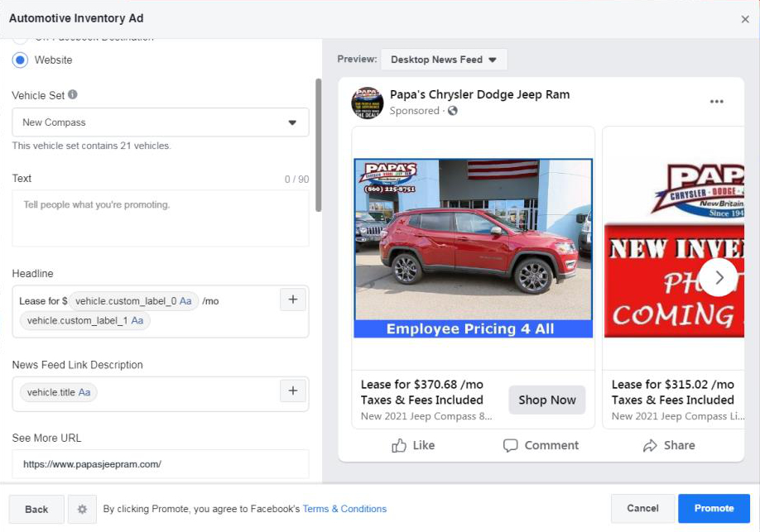This screenshot has width=760, height=532.
Task: Click the Shop Now button
Action: pos(547,400)
